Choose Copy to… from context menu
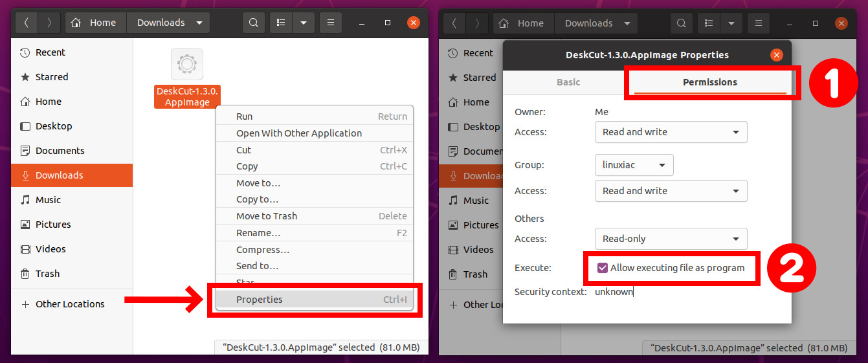The width and height of the screenshot is (868, 363). pyautogui.click(x=314, y=199)
